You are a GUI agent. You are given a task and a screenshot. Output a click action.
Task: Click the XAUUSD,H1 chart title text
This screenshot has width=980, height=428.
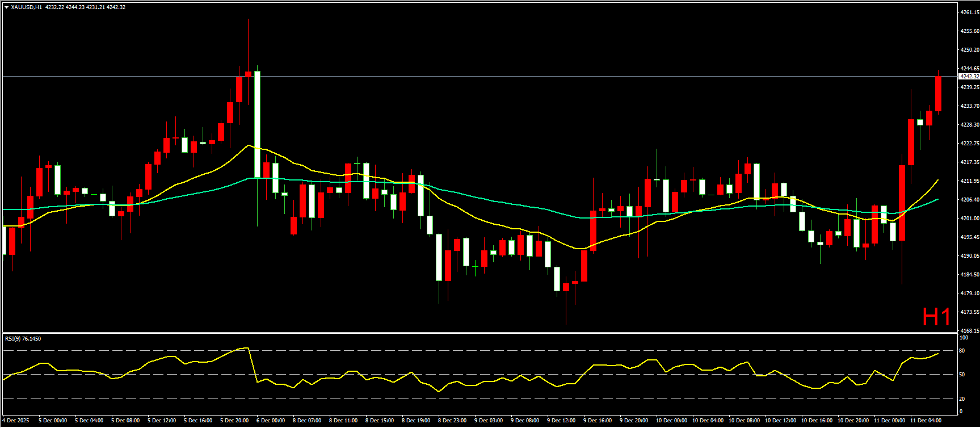27,7
